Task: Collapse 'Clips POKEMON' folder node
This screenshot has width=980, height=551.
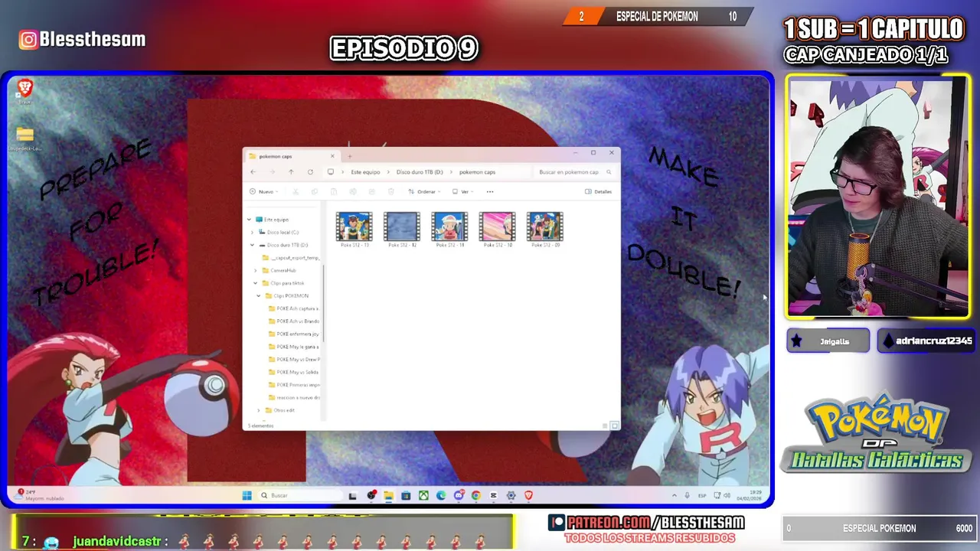Action: (x=259, y=295)
